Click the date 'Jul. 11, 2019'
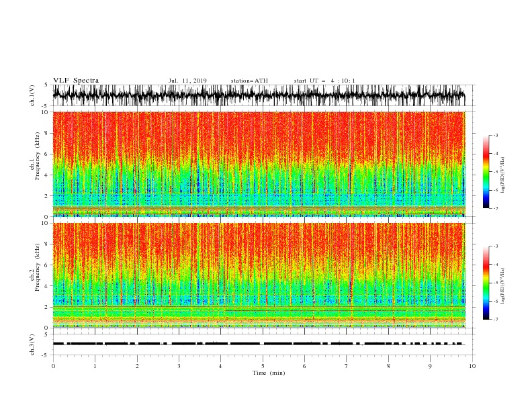Image resolution: width=532 pixels, height=411 pixels. click(x=187, y=81)
